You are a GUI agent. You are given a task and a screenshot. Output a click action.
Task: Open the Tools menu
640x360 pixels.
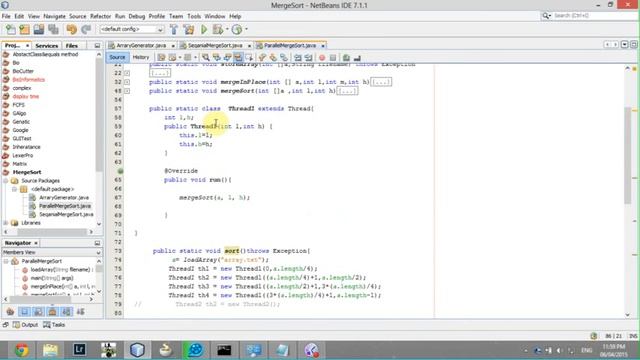tap(194, 16)
